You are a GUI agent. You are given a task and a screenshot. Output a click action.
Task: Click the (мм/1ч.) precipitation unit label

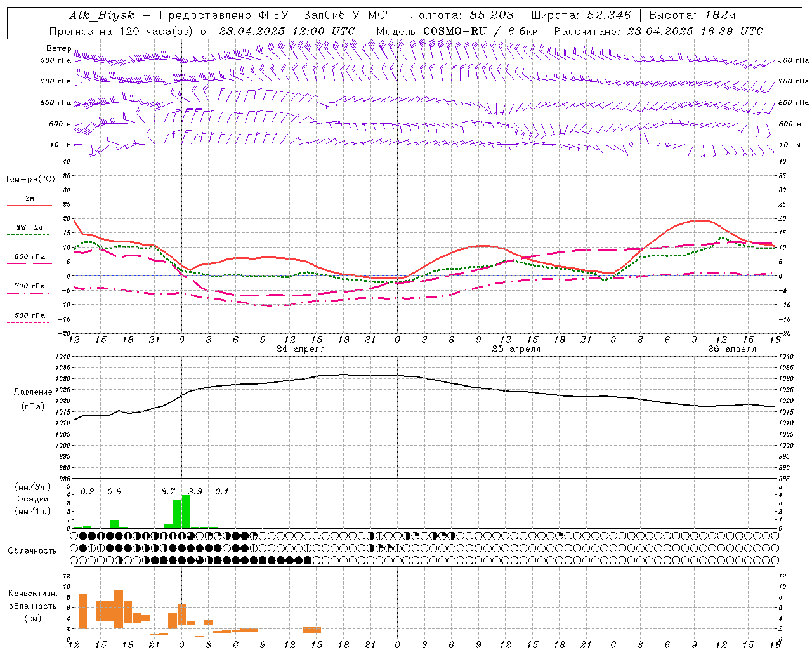pyautogui.click(x=33, y=511)
